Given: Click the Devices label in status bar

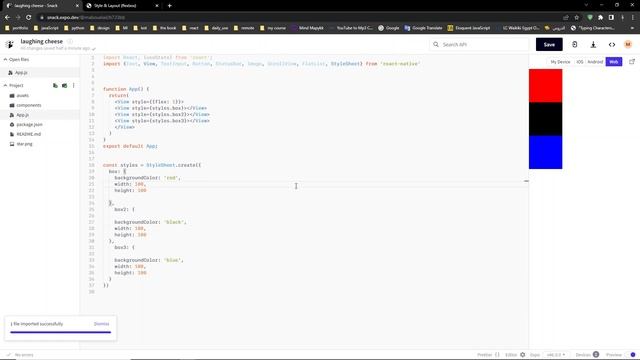Looking at the screenshot, I should [583, 355].
